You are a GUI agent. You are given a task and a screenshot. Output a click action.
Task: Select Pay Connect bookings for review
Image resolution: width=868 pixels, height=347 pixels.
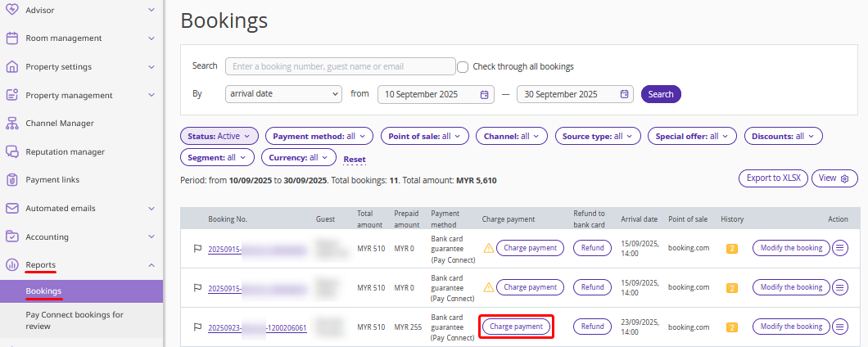coord(74,320)
